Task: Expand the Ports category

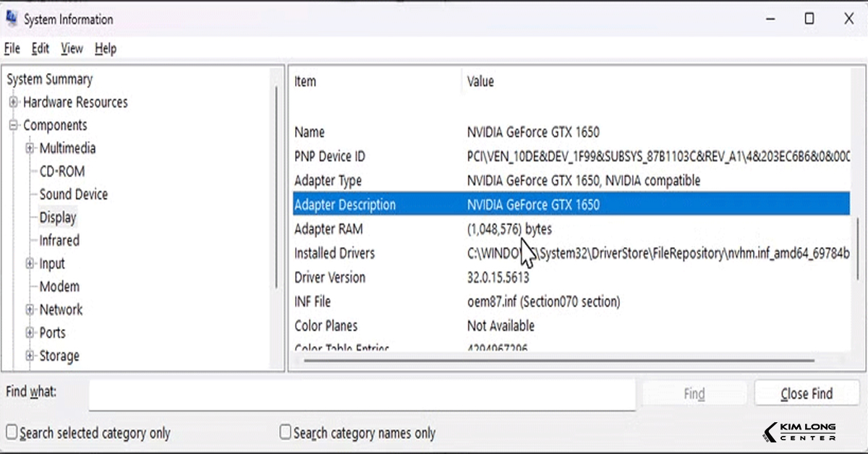Action: pos(29,333)
